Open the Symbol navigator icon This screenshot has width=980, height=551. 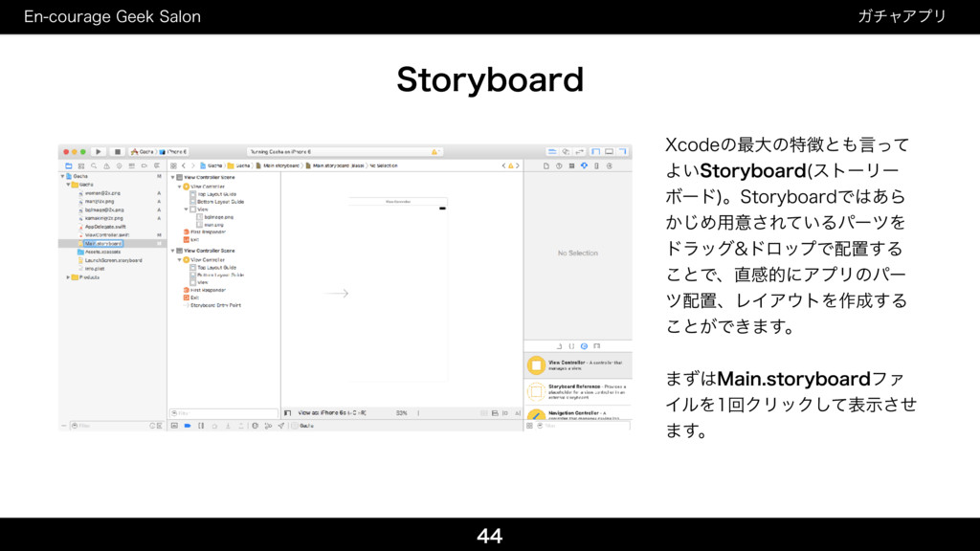click(x=81, y=166)
